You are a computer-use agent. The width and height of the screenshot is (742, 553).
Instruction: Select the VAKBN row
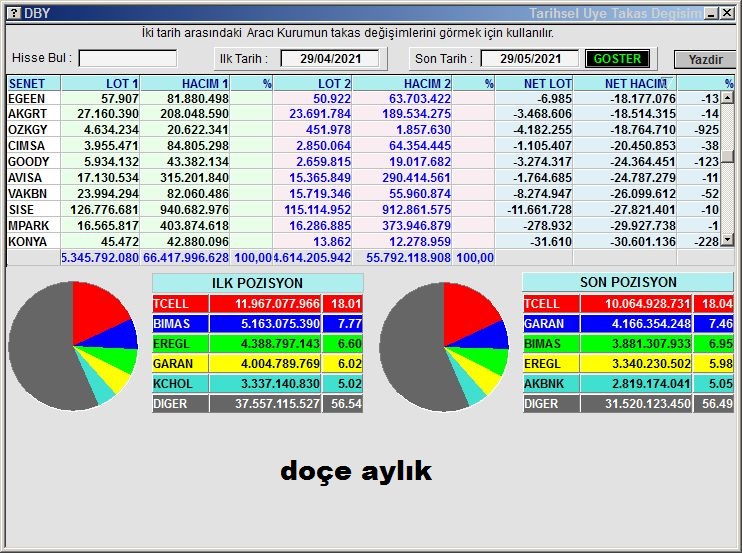click(363, 194)
